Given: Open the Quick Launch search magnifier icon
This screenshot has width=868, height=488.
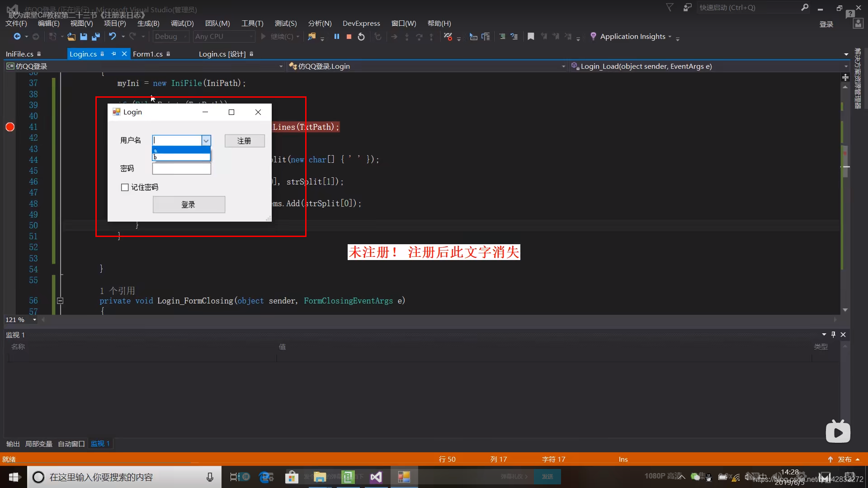Looking at the screenshot, I should (805, 7).
